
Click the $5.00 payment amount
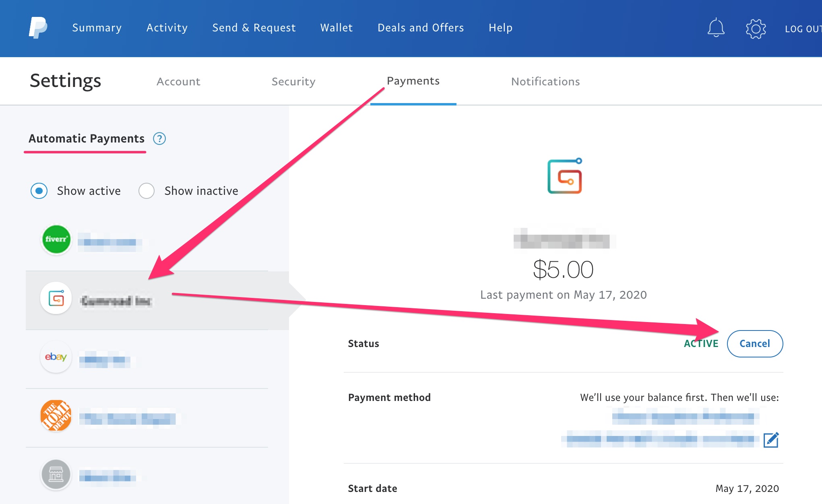[563, 269]
